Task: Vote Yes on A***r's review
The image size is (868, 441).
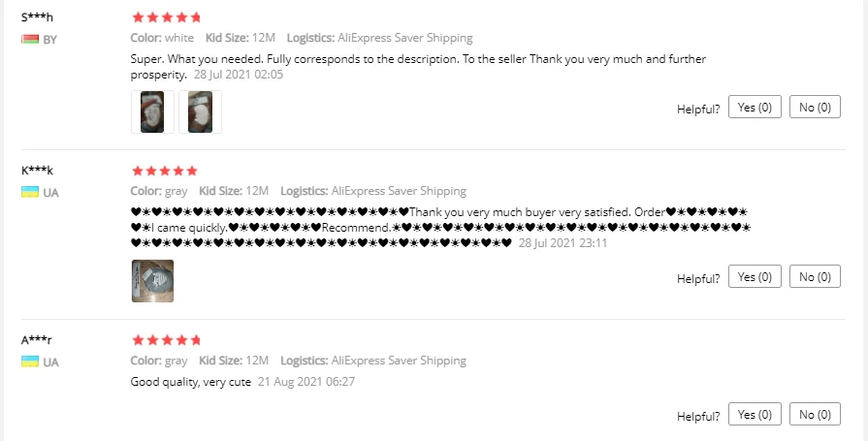Action: pyautogui.click(x=755, y=414)
